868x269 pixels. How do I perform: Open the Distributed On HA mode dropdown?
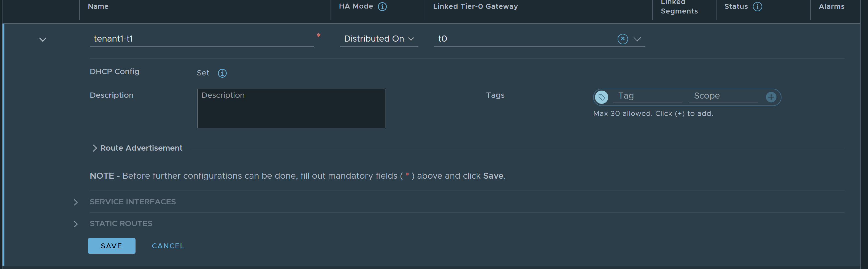pos(379,39)
